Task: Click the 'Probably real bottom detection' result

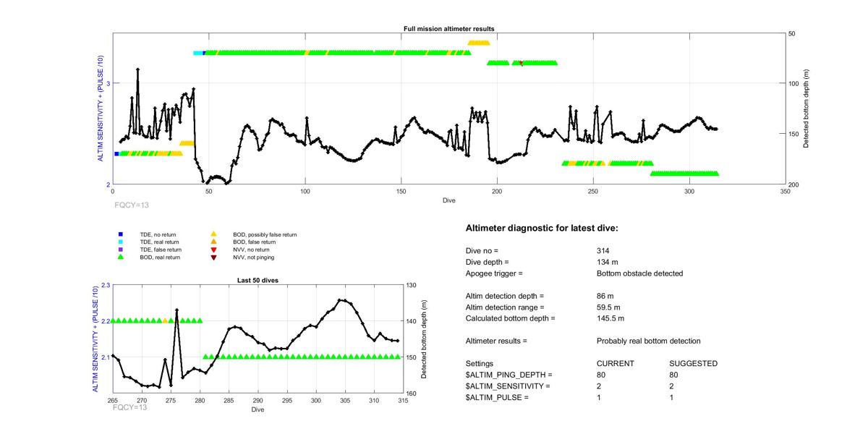Action: (649, 341)
